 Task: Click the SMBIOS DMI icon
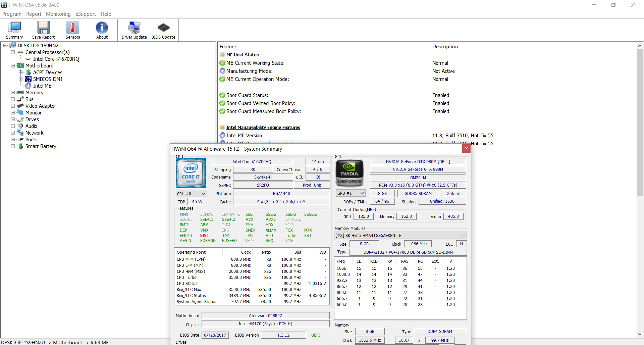click(28, 79)
